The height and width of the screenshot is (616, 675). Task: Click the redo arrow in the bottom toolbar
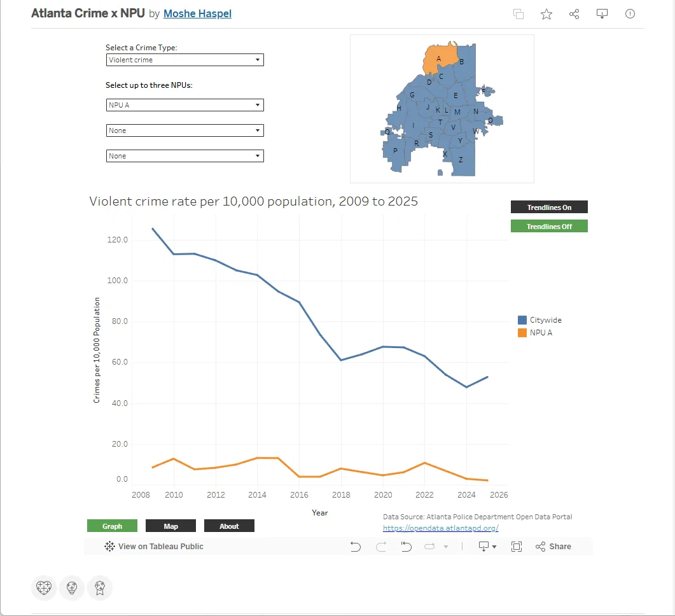[380, 546]
